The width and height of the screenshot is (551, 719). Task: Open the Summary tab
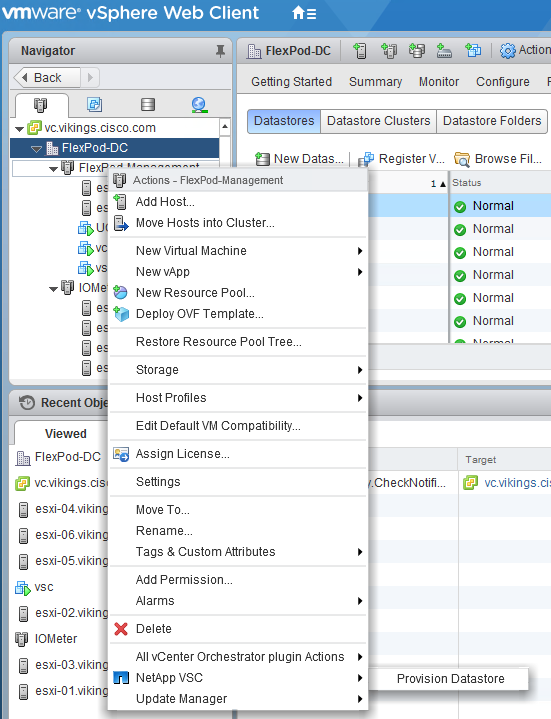pos(375,82)
